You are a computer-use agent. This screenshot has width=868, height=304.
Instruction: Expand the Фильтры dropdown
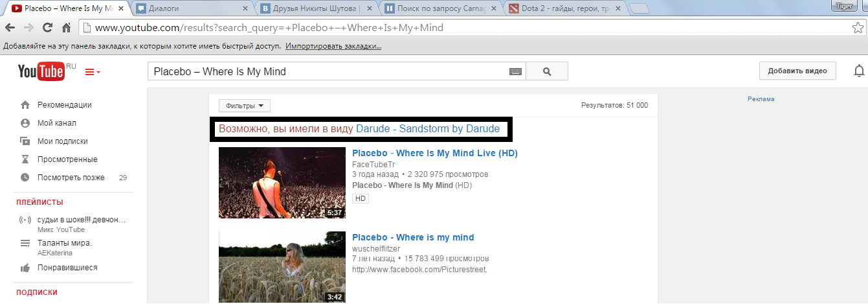coord(245,106)
